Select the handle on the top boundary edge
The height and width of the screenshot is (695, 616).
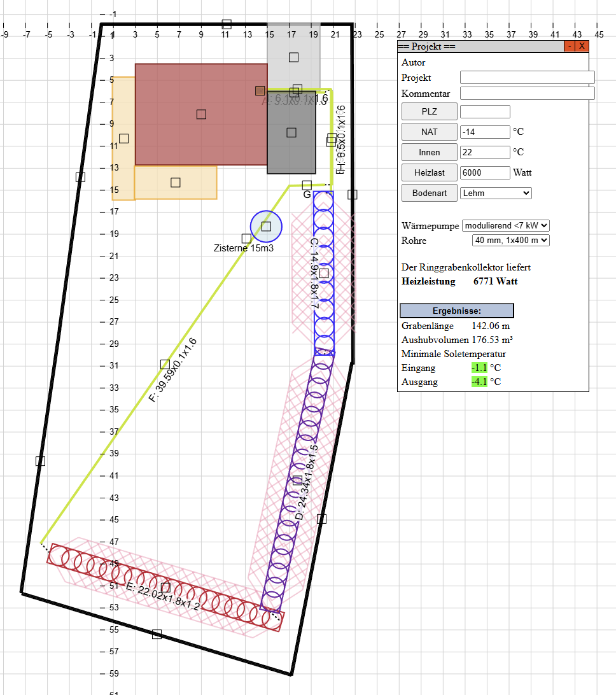coord(227,24)
